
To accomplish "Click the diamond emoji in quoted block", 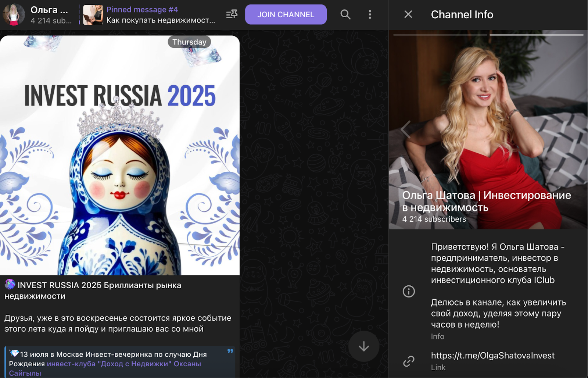I will [14, 353].
